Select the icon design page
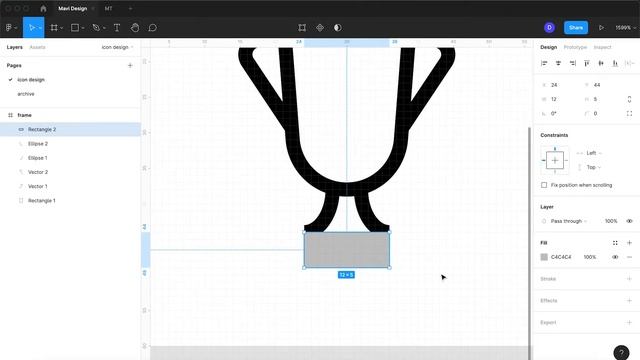The width and height of the screenshot is (640, 360). click(31, 80)
